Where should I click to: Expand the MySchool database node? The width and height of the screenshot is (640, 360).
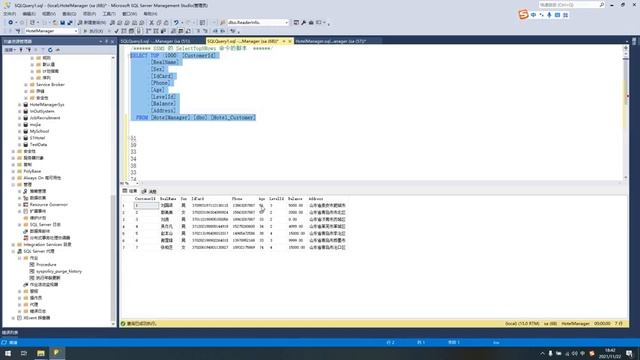[x=19, y=131]
